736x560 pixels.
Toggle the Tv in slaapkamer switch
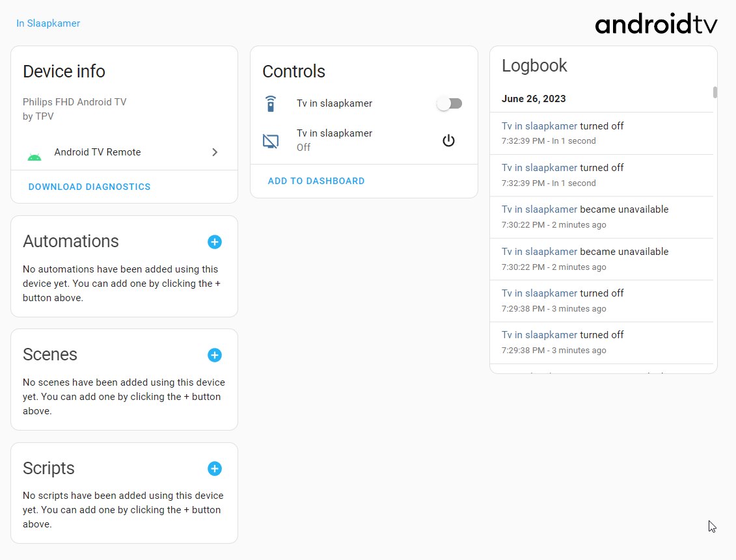pos(449,103)
